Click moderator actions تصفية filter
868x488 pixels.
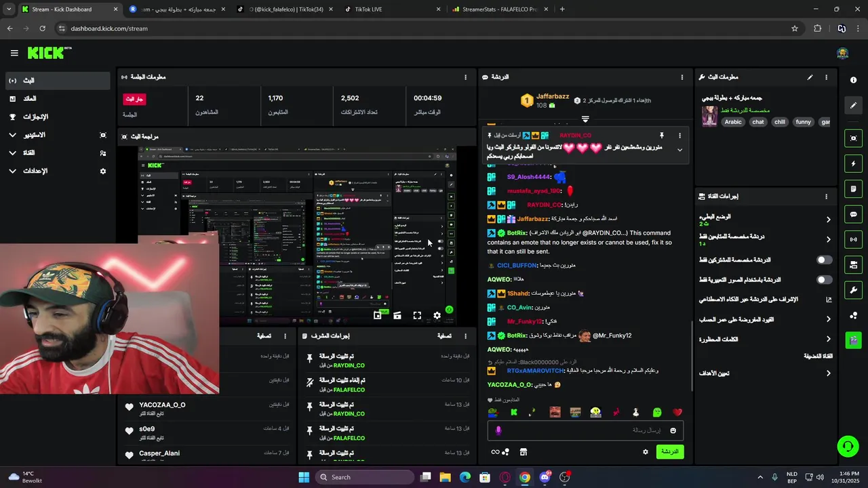click(x=444, y=335)
